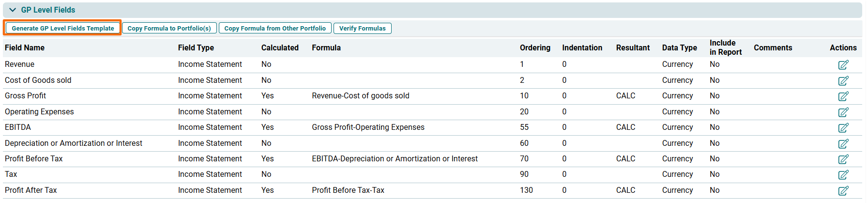Open edit for Profit Before Tax

(843, 159)
